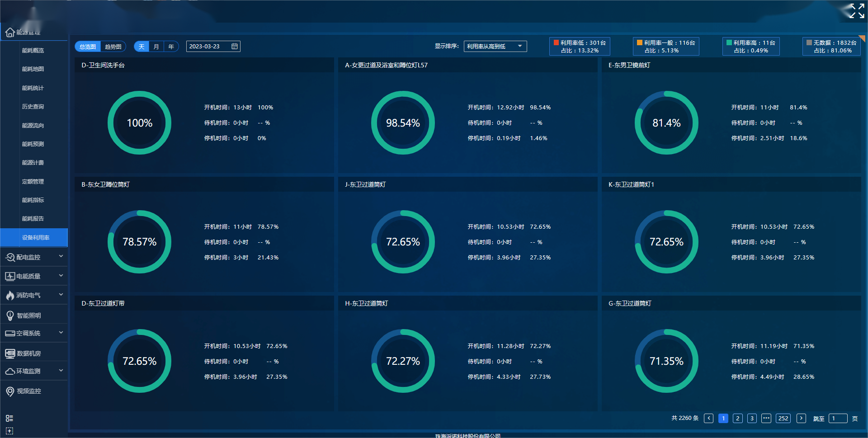Open 历史查询 in sidebar menu
Screen dimensions: 868x438
(x=33, y=107)
